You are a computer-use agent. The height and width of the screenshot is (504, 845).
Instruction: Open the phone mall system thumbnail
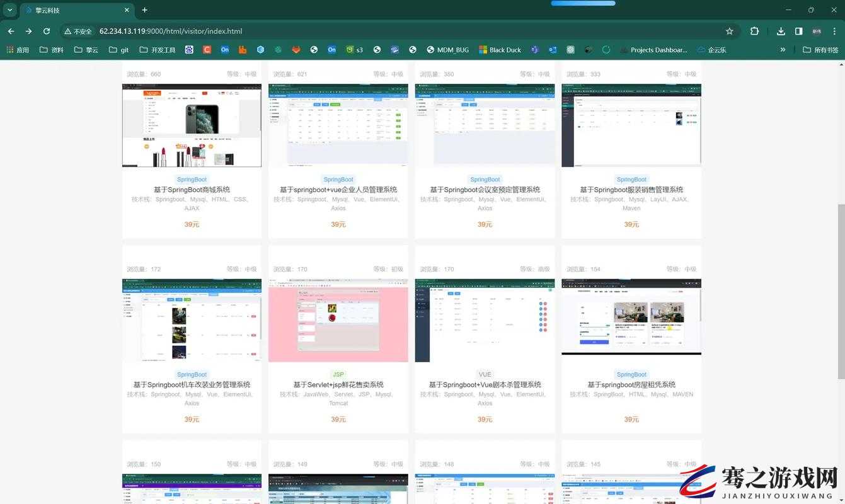click(192, 125)
